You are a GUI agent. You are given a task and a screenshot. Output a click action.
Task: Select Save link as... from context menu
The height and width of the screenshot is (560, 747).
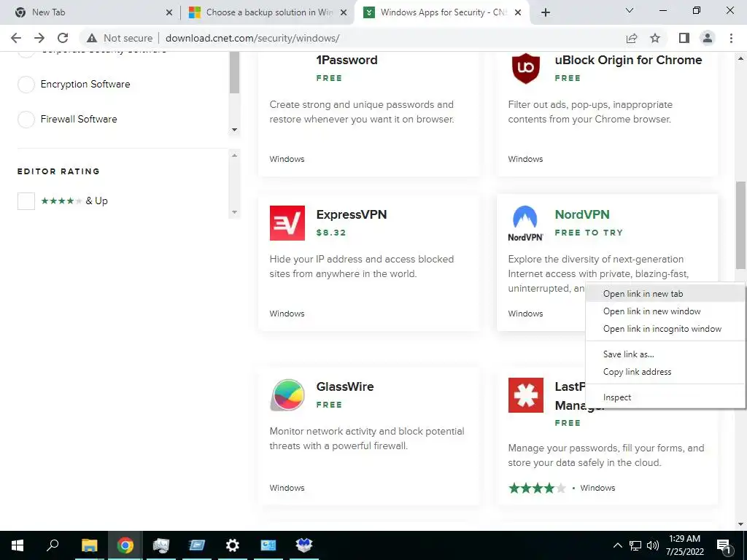[x=665, y=354]
